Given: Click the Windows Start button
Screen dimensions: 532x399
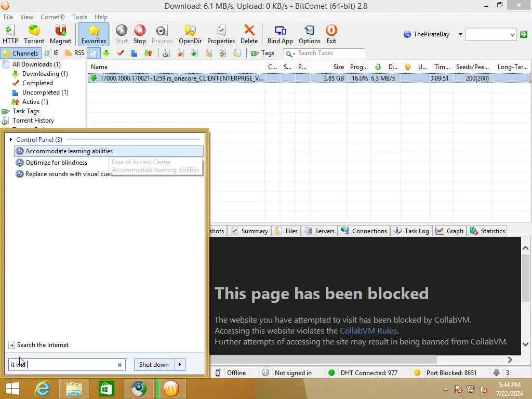Looking at the screenshot, I should pyautogui.click(x=12, y=389).
